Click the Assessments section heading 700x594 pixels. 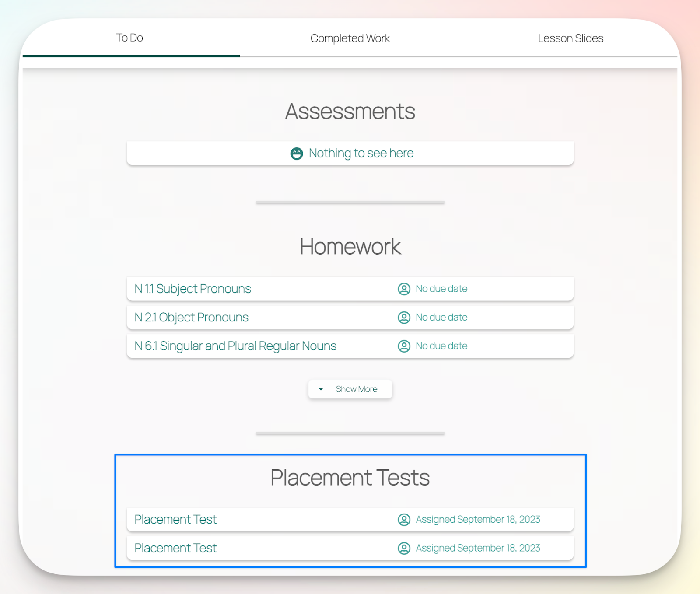click(350, 111)
